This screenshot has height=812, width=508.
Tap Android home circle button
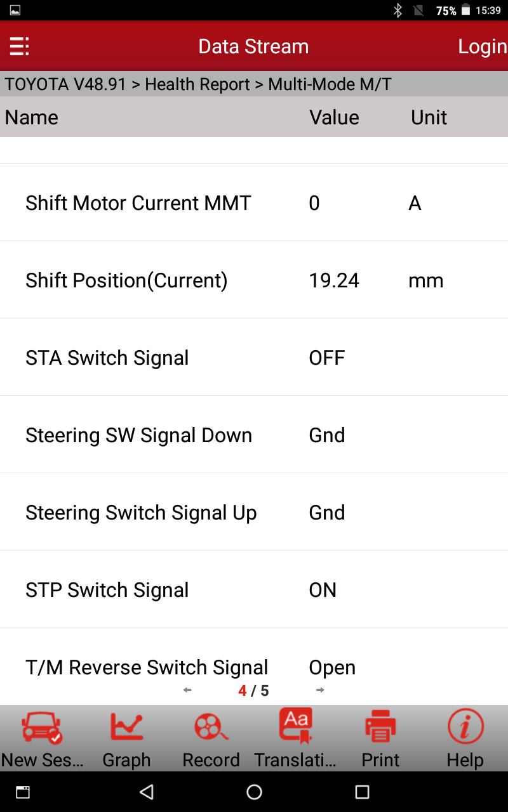click(x=254, y=792)
